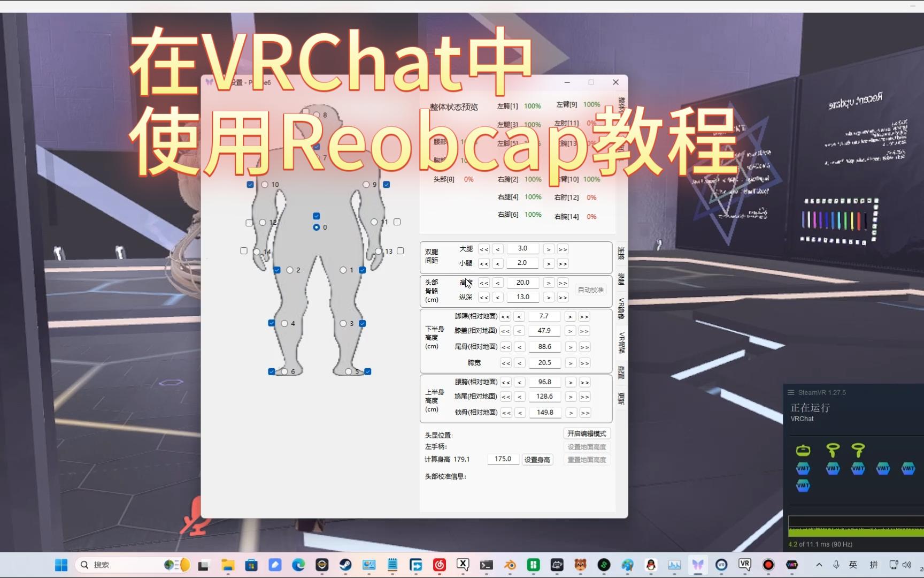Decrease 小腿 spacing with << button

pyautogui.click(x=484, y=264)
